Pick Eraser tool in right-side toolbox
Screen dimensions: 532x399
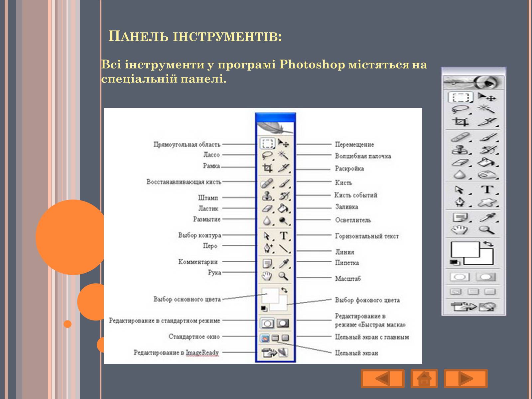point(461,163)
